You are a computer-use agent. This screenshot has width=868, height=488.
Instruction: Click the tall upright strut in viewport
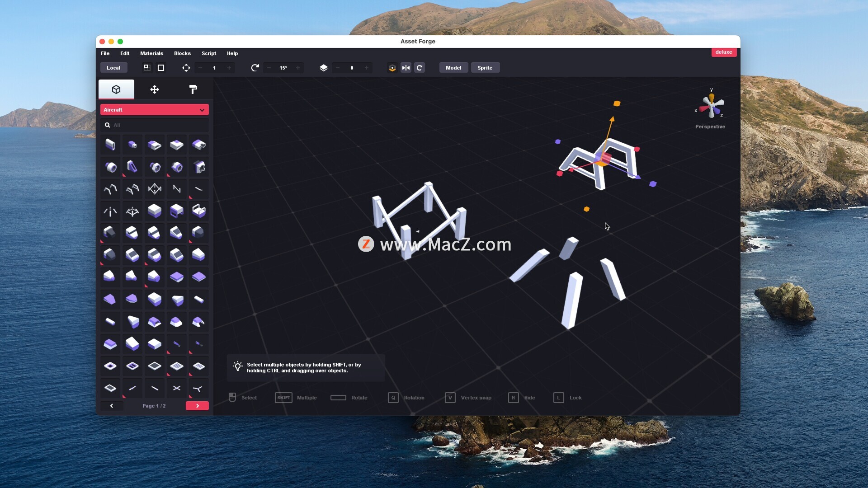coord(572,300)
